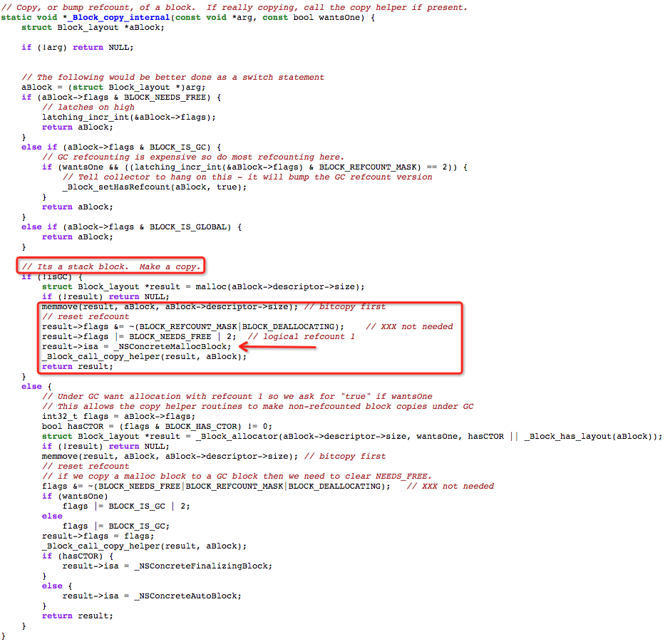Click the _Block_setHasRefcount call

[x=154, y=187]
